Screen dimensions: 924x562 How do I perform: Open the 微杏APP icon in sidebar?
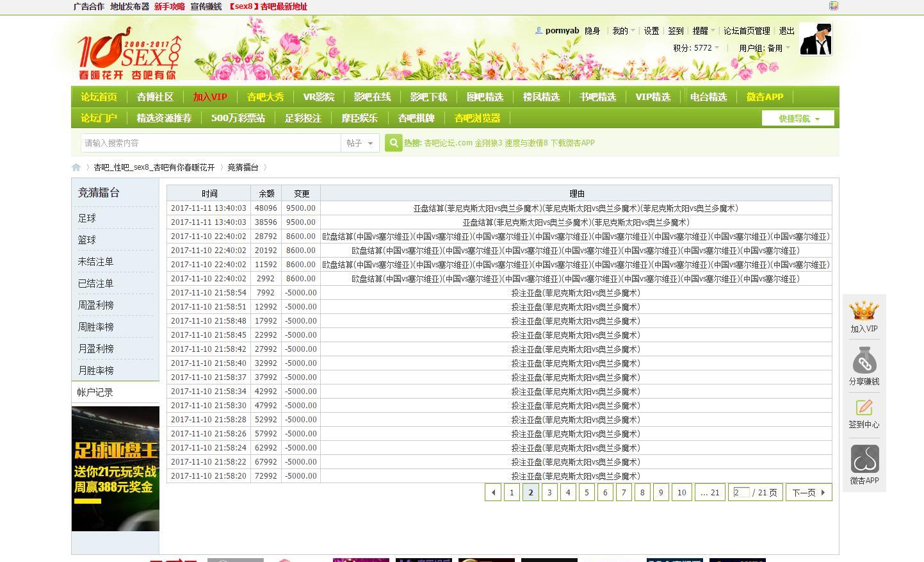pyautogui.click(x=864, y=459)
